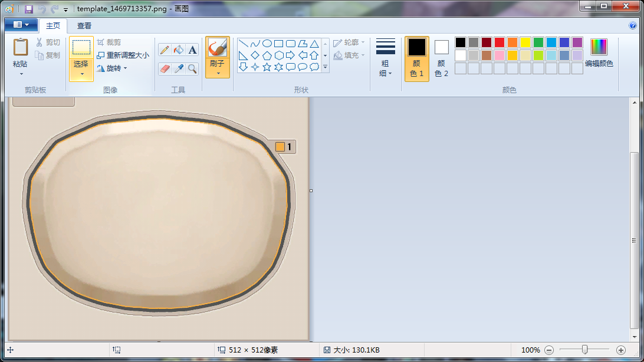Screen dimensions: 644x362
Task: Select the Magnifier tool
Action: pos(192,68)
